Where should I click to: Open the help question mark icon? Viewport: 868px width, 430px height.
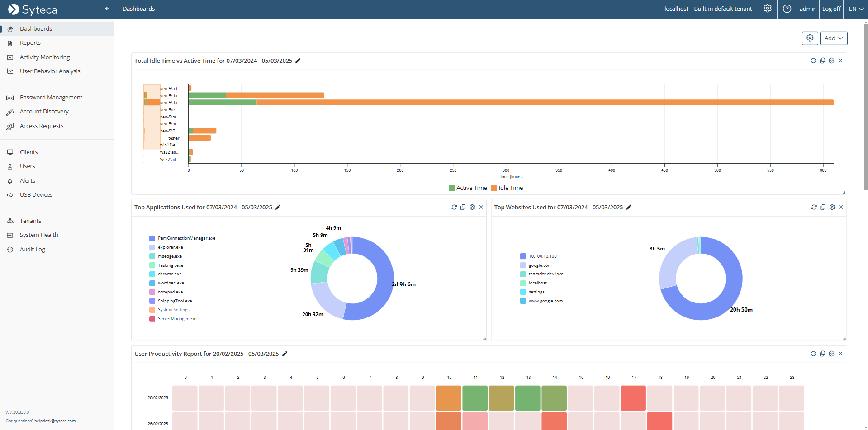787,9
